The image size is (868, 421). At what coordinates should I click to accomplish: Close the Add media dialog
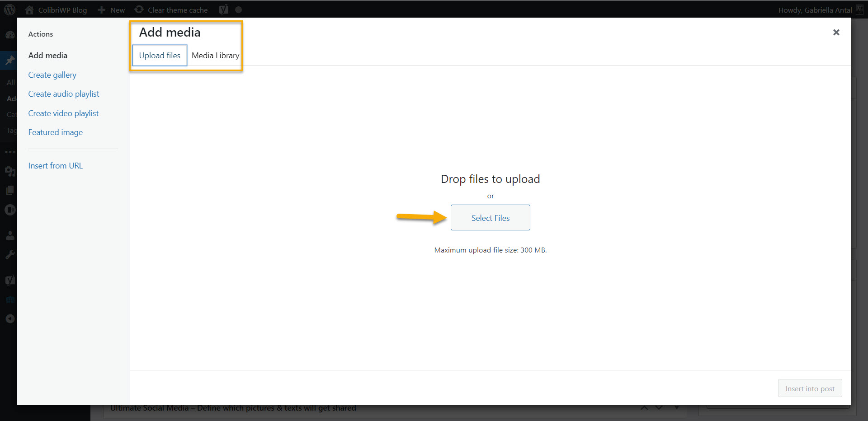point(836,32)
